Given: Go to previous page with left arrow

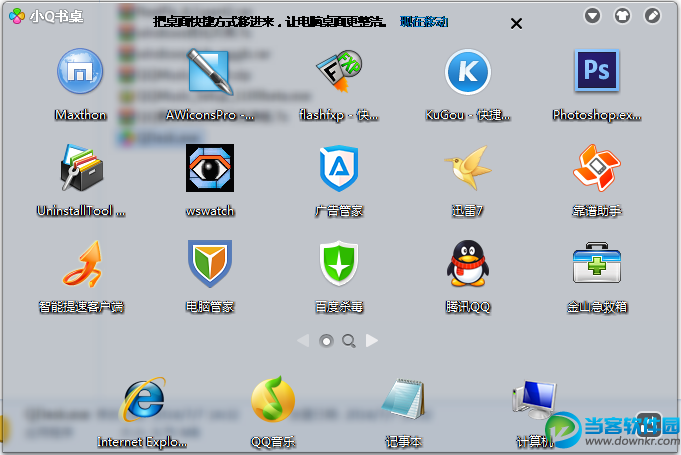Looking at the screenshot, I should (x=303, y=341).
